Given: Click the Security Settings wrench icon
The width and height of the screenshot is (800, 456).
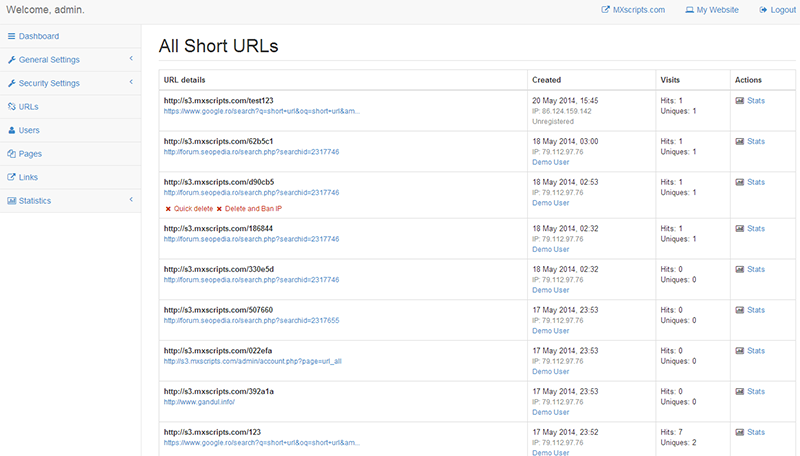Looking at the screenshot, I should point(11,83).
